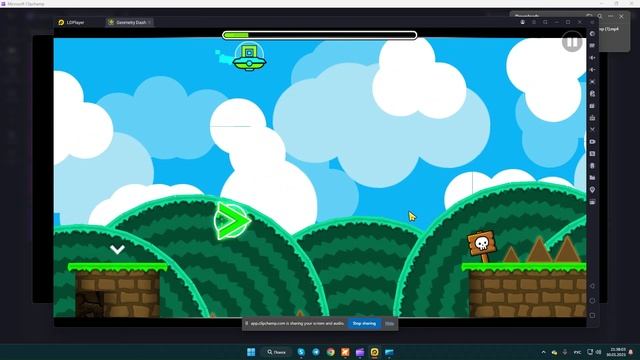Show hidden system tray icons
This screenshot has width=640, height=360.
pyautogui.click(x=543, y=352)
